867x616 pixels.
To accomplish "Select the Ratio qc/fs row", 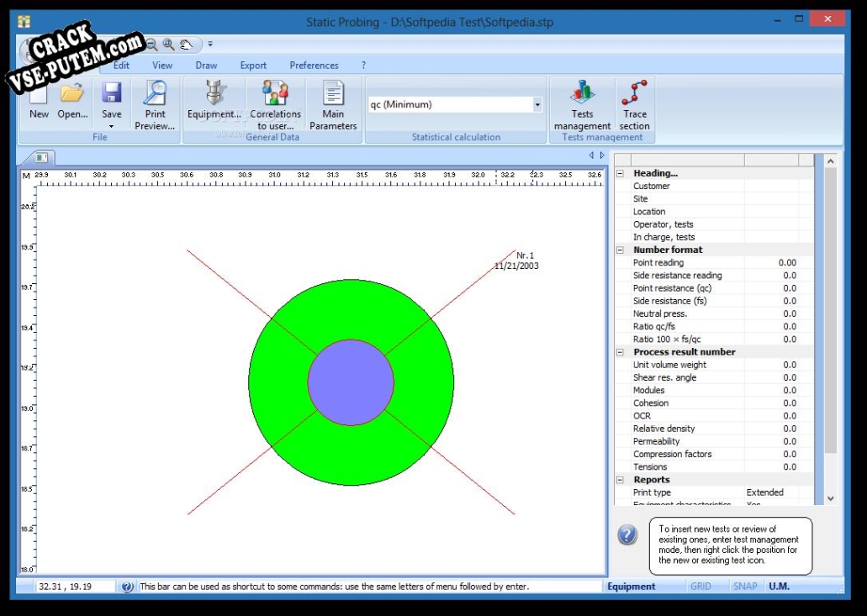I will (x=714, y=327).
